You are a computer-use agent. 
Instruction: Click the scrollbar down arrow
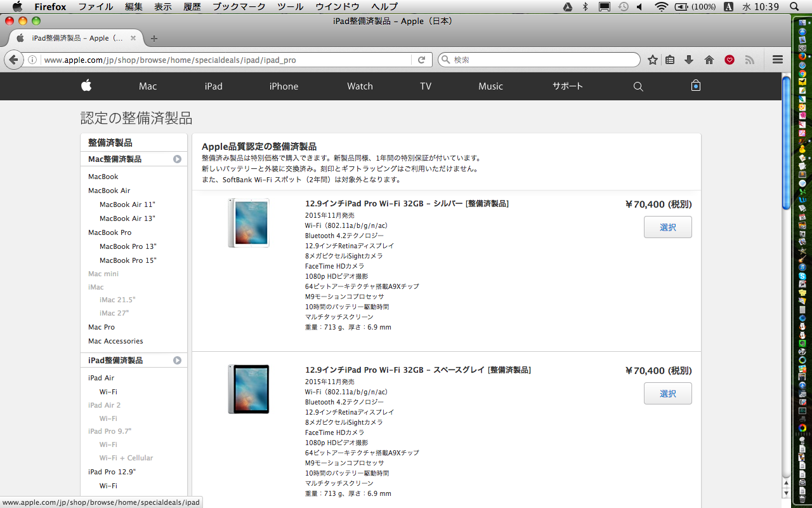click(787, 493)
